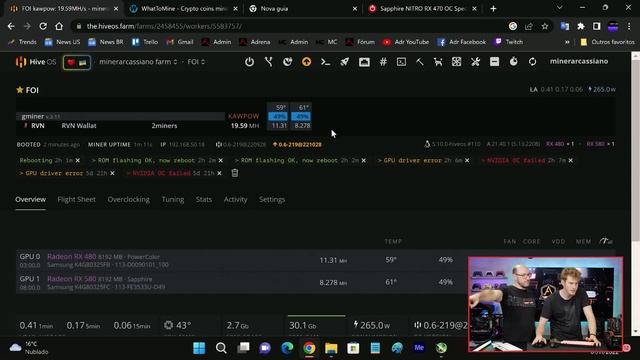640x360 pixels.
Task: Open taskbar search
Action: coord(221,348)
